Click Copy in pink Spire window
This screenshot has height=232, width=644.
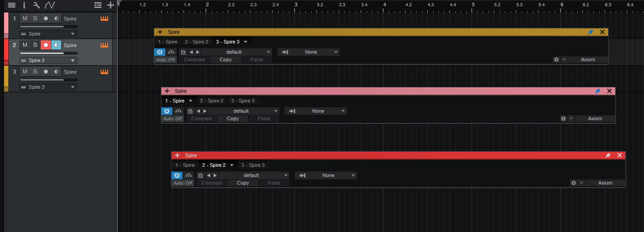233,118
